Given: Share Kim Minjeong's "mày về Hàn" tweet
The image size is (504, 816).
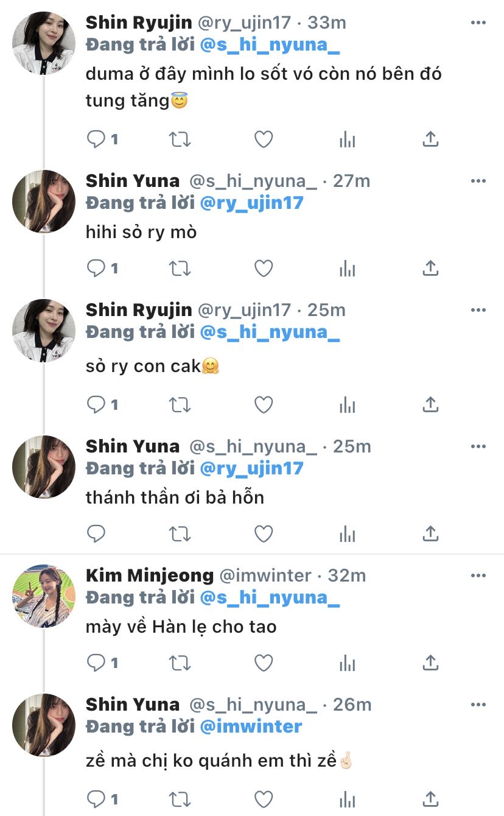Looking at the screenshot, I should point(430,663).
